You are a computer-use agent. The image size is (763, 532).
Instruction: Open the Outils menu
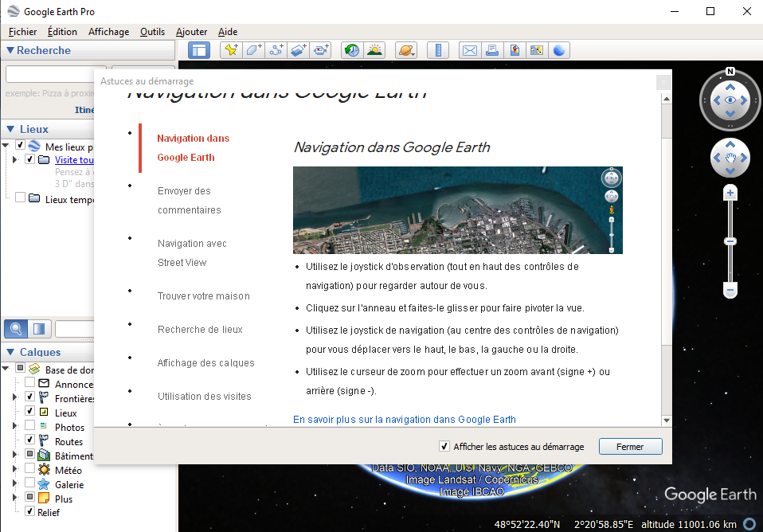click(x=152, y=32)
